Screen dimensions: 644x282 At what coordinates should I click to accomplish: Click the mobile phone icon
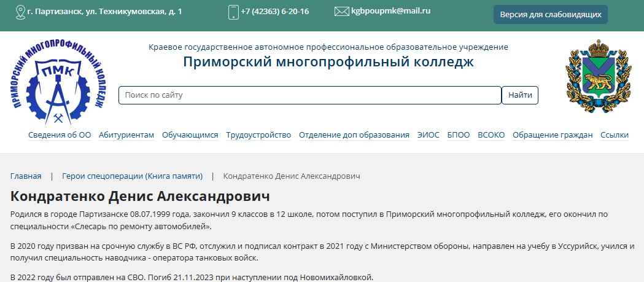[x=233, y=12]
